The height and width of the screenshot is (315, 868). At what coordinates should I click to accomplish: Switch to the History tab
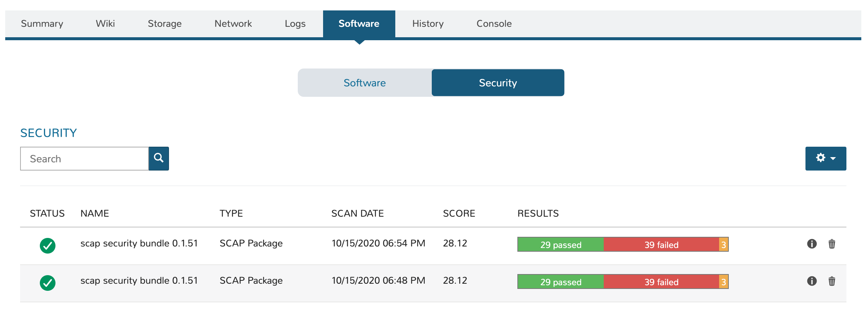coord(428,24)
